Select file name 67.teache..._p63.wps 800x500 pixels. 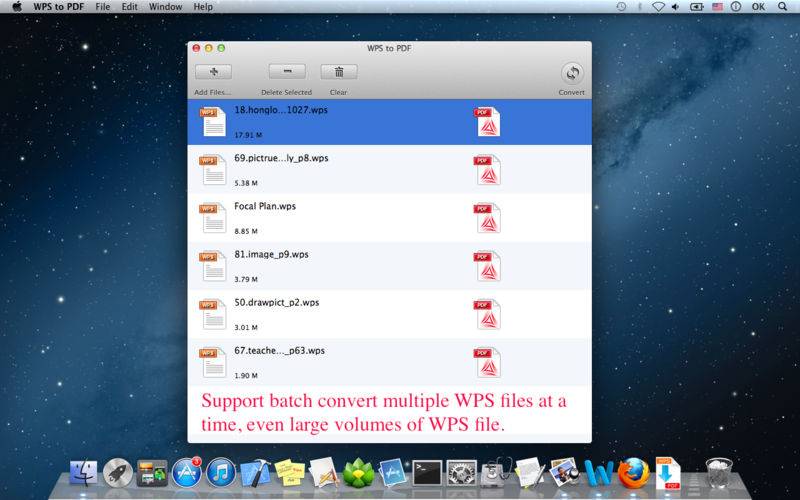click(280, 351)
